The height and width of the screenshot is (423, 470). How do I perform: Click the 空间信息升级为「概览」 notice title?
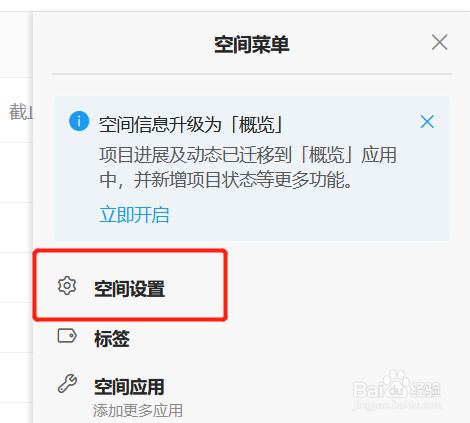tap(191, 125)
